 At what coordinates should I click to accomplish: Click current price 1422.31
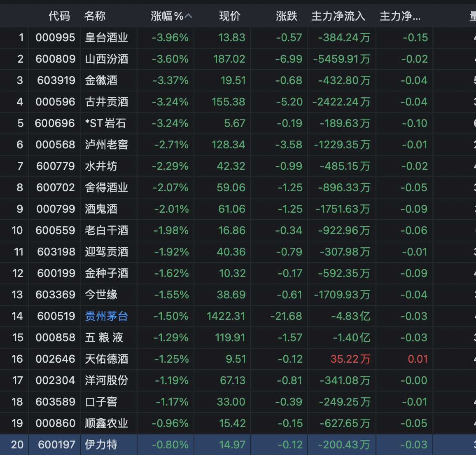(x=226, y=316)
